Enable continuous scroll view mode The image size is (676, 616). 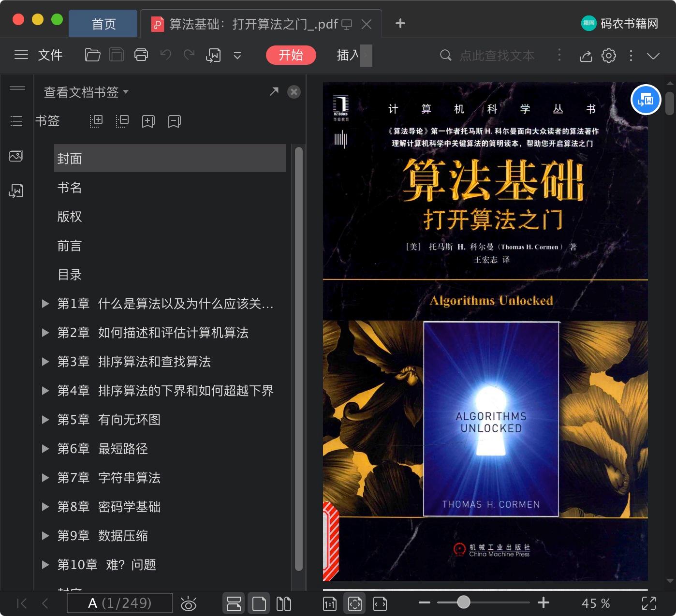234,603
